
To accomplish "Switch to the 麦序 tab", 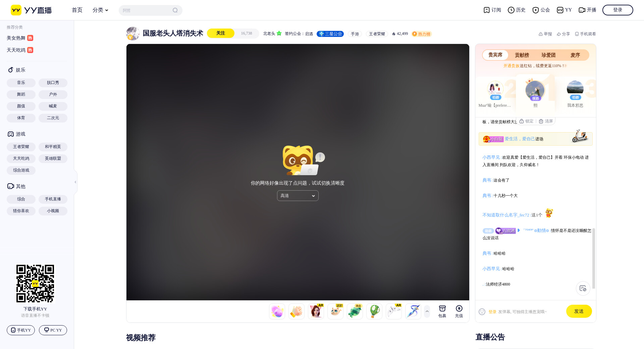I will (x=575, y=55).
